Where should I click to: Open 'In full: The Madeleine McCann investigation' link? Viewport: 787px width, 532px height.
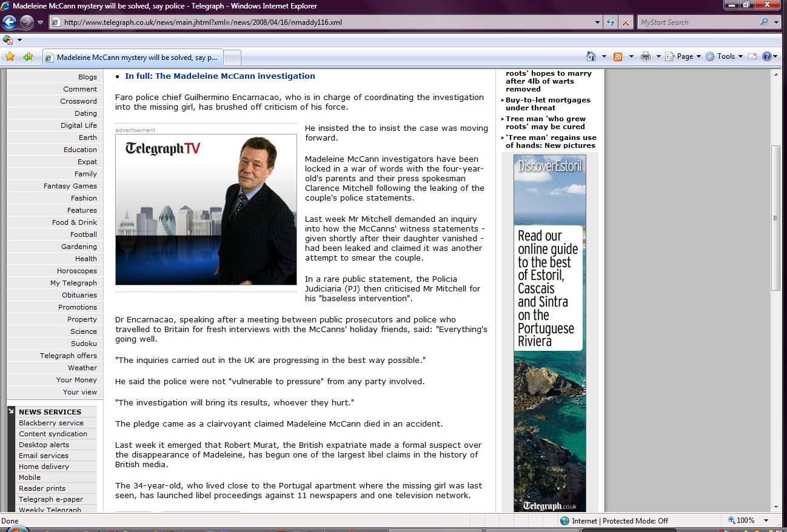click(x=220, y=76)
